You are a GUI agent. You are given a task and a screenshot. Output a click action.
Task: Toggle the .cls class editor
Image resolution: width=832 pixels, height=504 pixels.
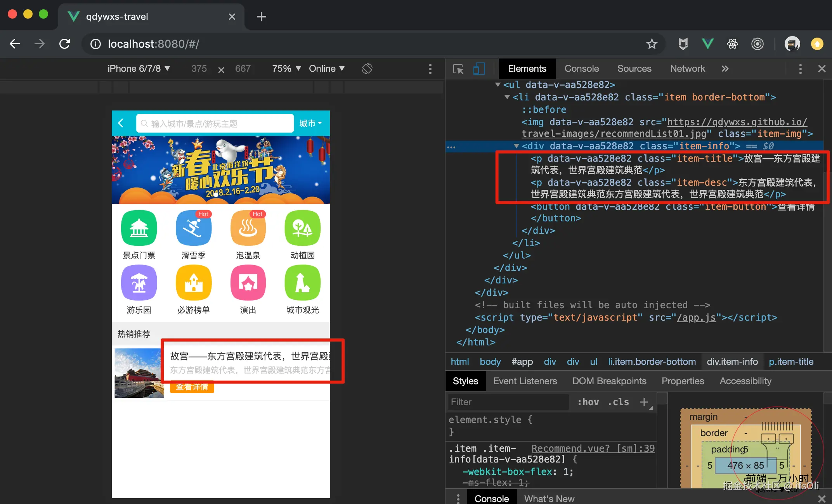pyautogui.click(x=618, y=402)
